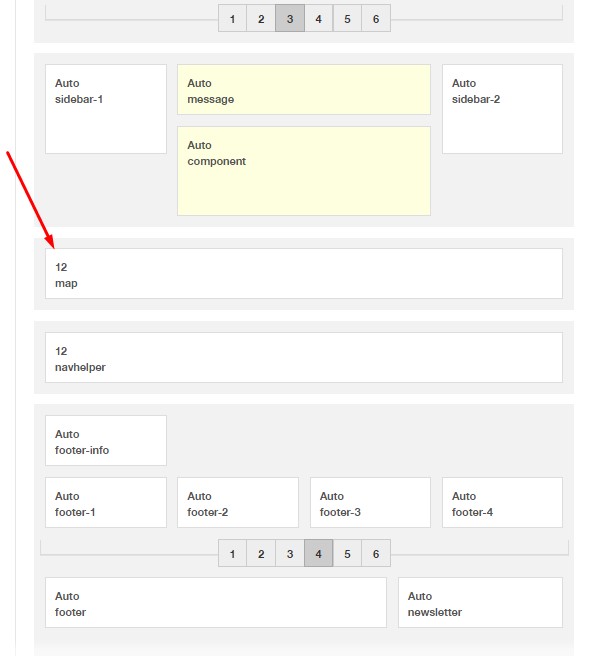Select the map position block
The height and width of the screenshot is (656, 609).
[304, 274]
